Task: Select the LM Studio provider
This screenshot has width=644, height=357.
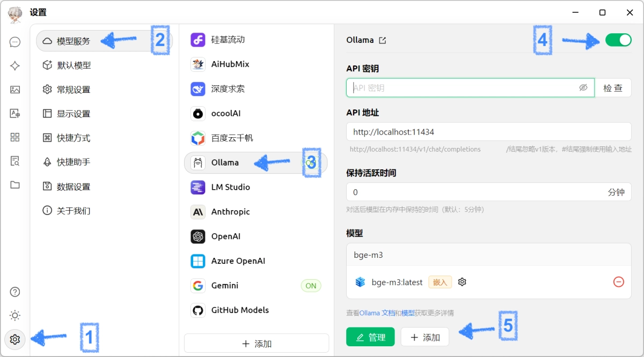Action: [x=256, y=187]
